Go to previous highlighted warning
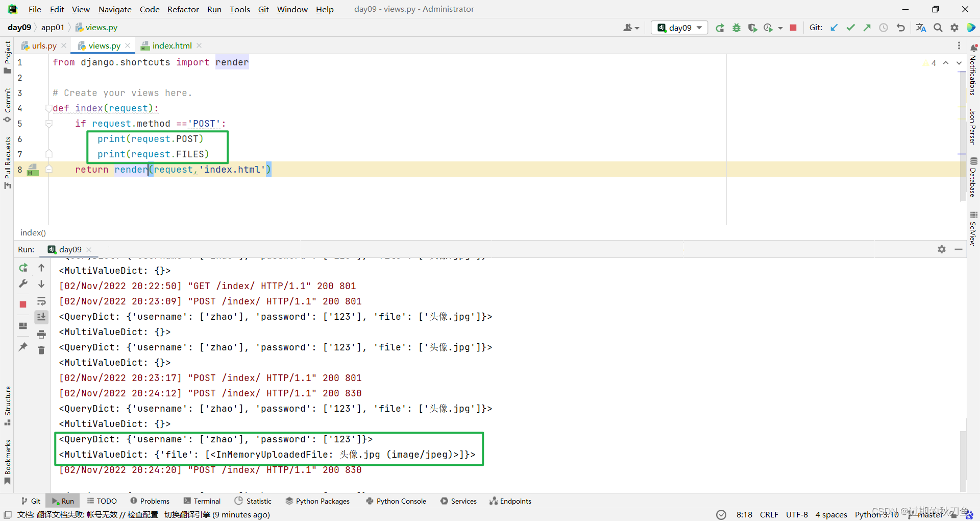The height and width of the screenshot is (521, 980). tap(946, 63)
